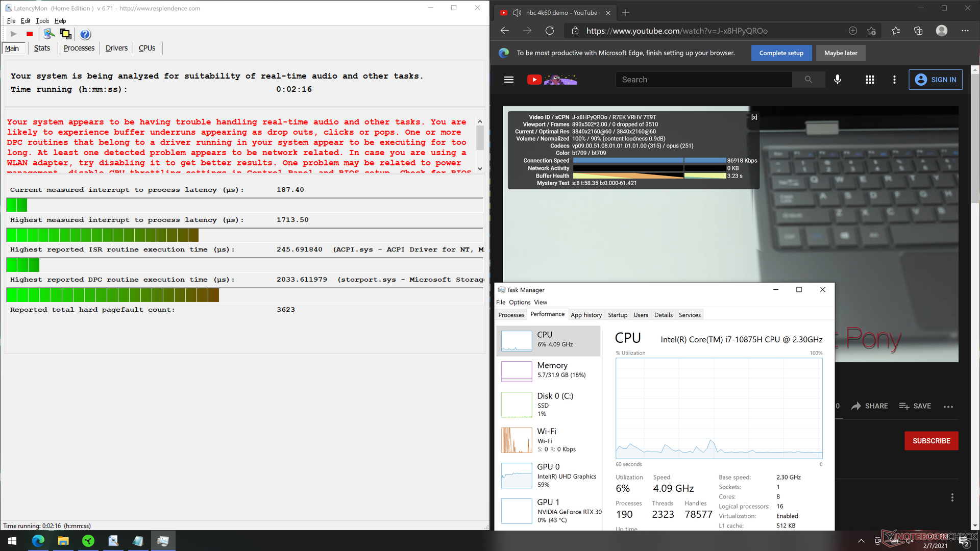Select Memory in Task Manager performance list
Viewport: 980px width, 551px height.
click(548, 371)
